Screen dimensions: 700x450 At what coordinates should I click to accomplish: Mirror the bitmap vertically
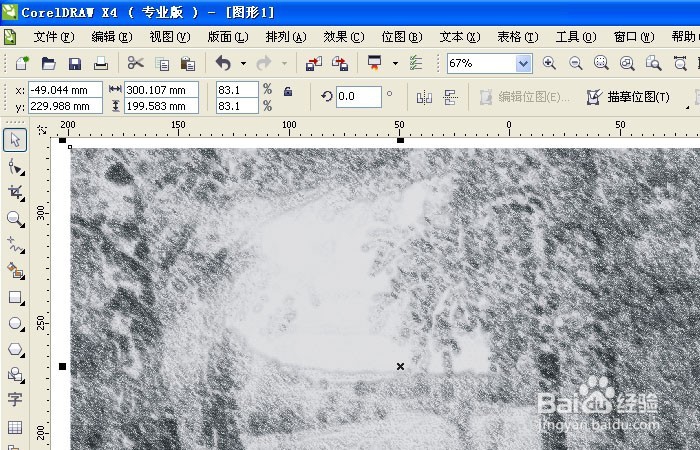click(x=450, y=97)
